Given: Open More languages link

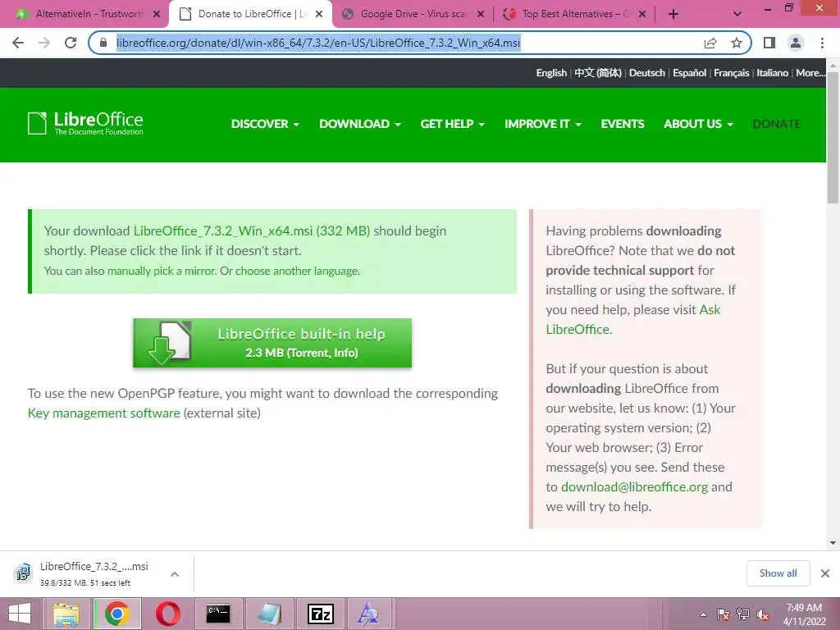Looking at the screenshot, I should [x=810, y=73].
